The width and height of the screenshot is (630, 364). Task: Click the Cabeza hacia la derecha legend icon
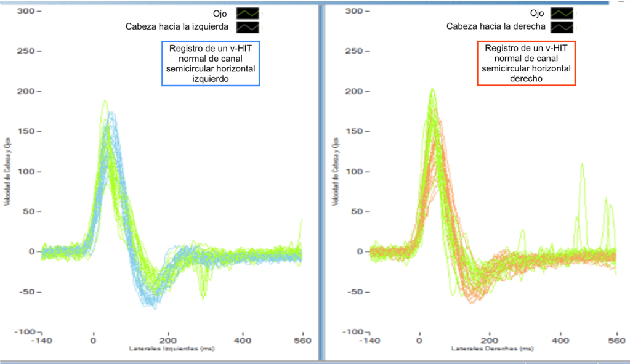562,27
